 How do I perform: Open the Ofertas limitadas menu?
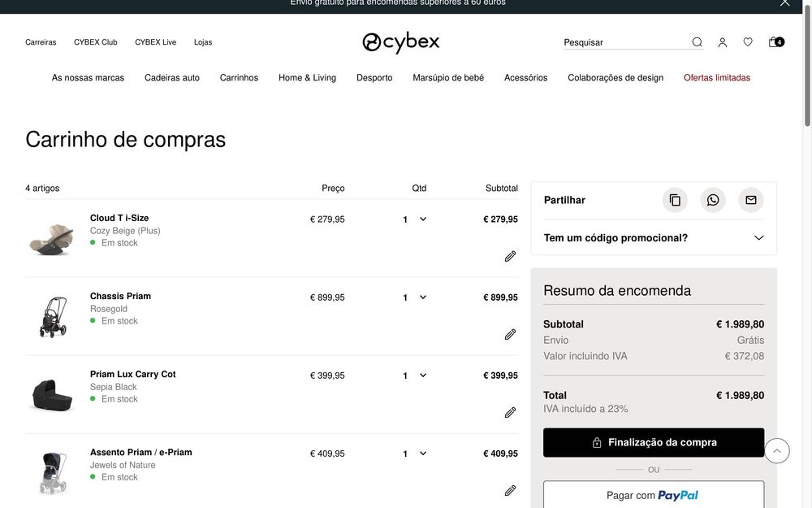click(716, 78)
